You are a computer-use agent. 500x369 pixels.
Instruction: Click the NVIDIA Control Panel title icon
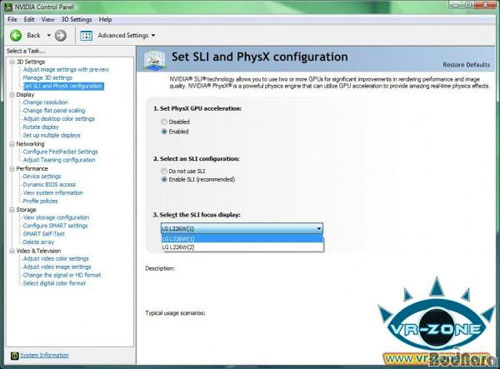click(9, 7)
